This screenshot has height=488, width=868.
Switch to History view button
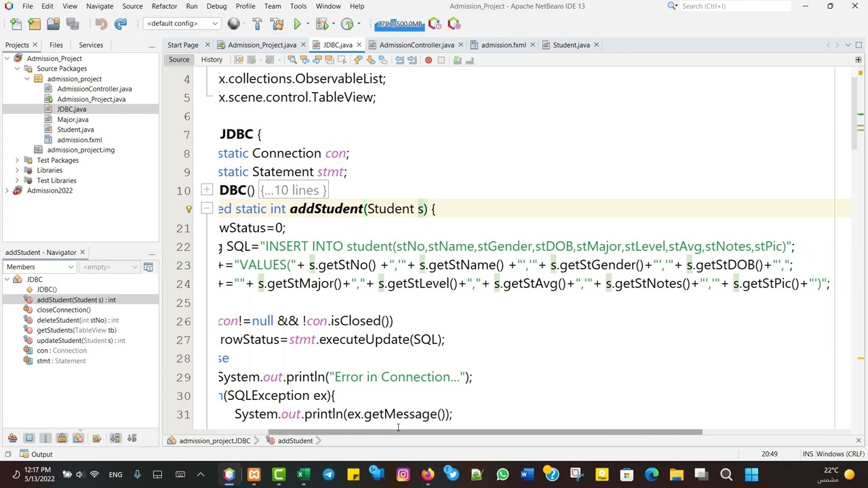pos(212,60)
